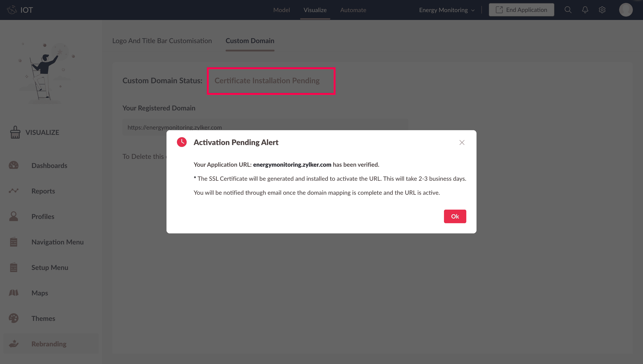Click the Reports line chart icon
Viewport: 643px width, 364px height.
14,191
